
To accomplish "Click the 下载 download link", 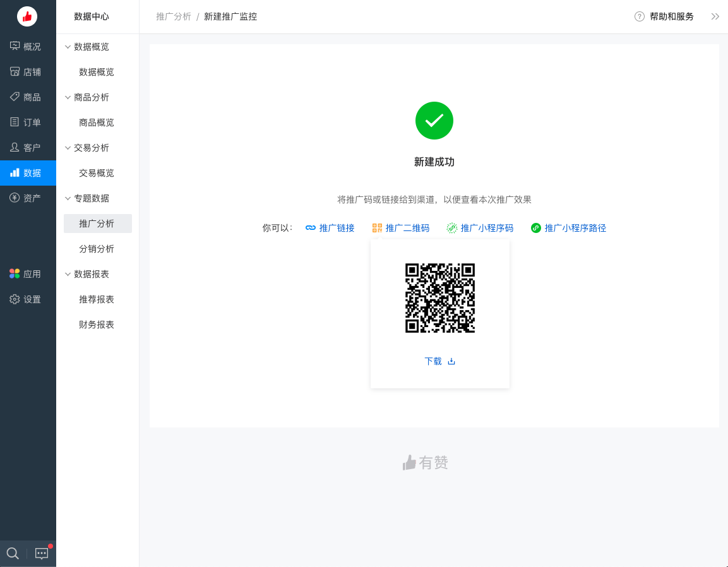I will pos(433,361).
